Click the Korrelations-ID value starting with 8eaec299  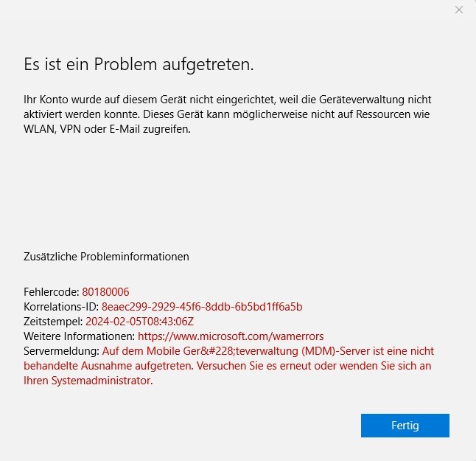tap(202, 307)
